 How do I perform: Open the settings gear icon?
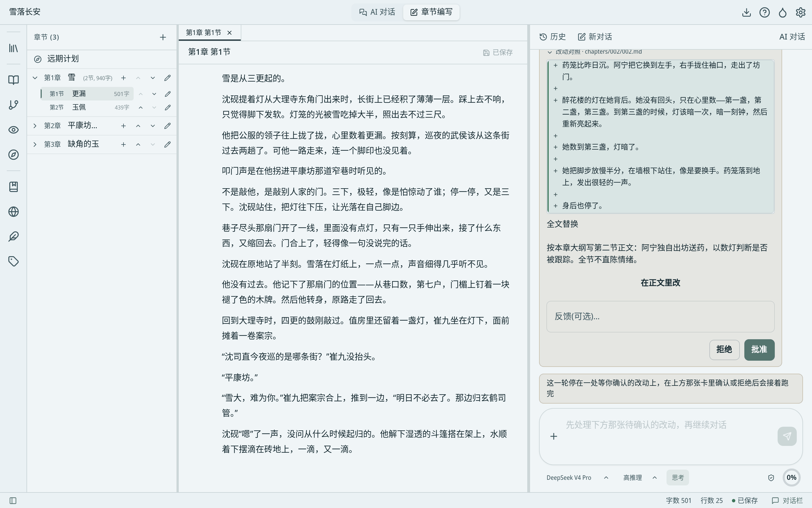coord(801,12)
